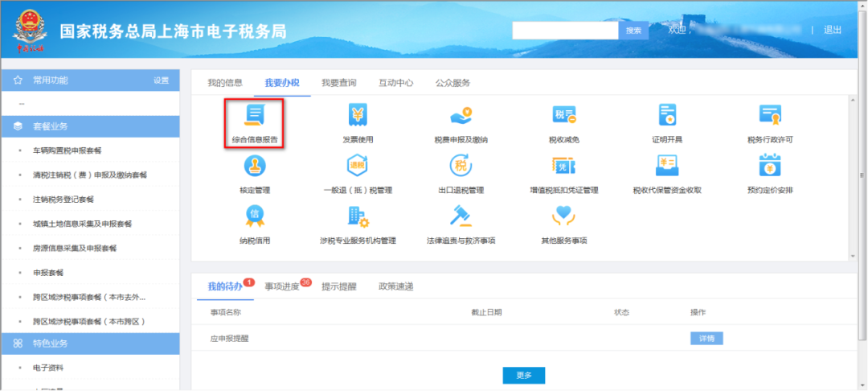Click the 操作 column header

[x=698, y=312]
